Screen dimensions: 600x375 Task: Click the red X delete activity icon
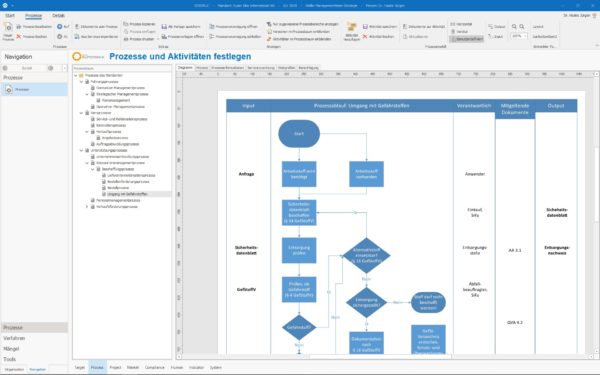tap(365, 36)
